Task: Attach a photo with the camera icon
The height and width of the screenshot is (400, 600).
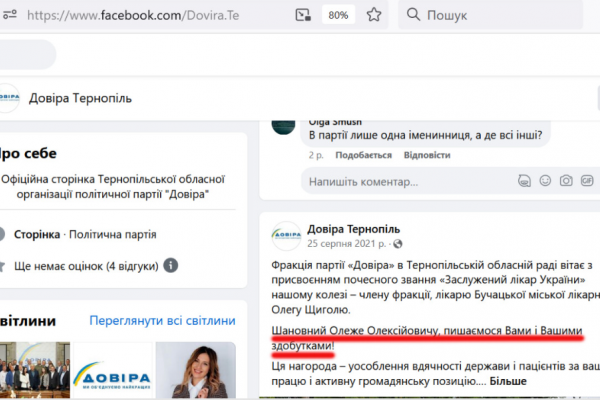Action: (566, 180)
